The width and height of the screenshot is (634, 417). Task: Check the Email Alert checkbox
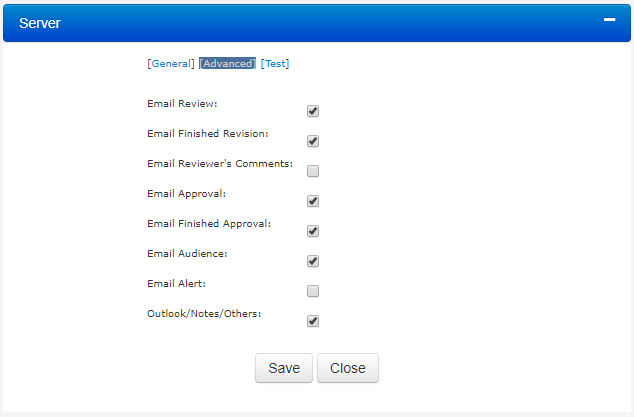[313, 291]
